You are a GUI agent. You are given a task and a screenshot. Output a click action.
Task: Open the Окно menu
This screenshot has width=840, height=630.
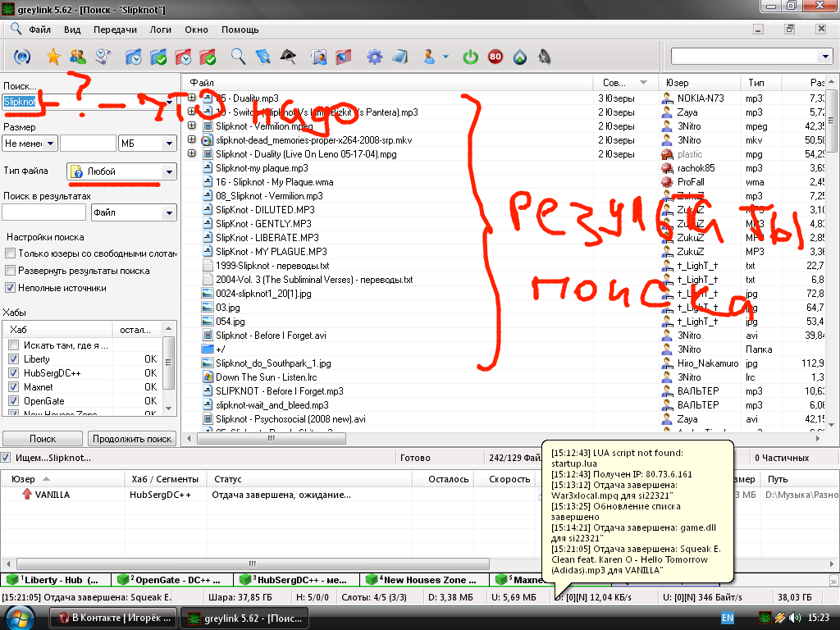(x=197, y=30)
